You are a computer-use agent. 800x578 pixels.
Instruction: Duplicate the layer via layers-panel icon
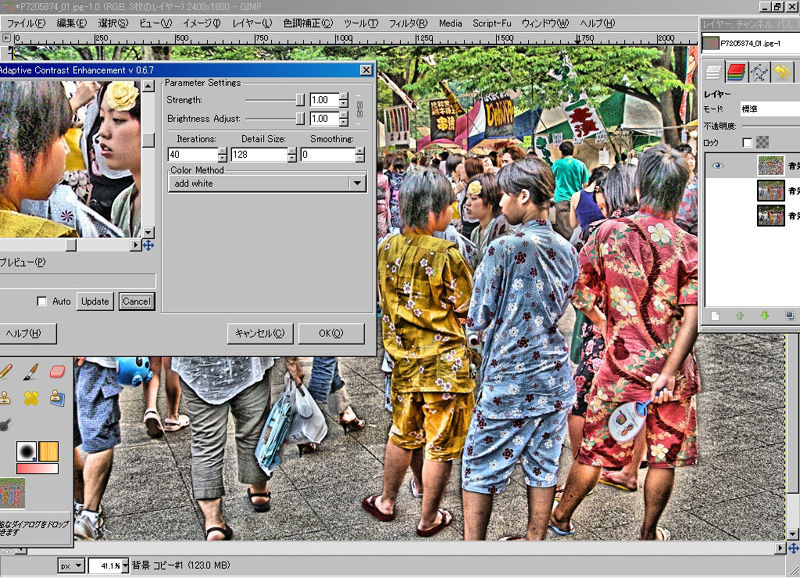[789, 316]
